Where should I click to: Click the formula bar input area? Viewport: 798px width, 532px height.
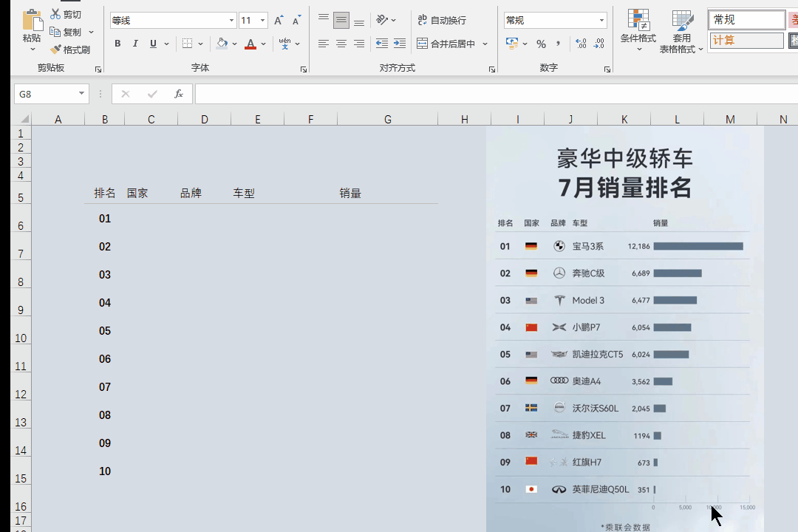[497, 94]
